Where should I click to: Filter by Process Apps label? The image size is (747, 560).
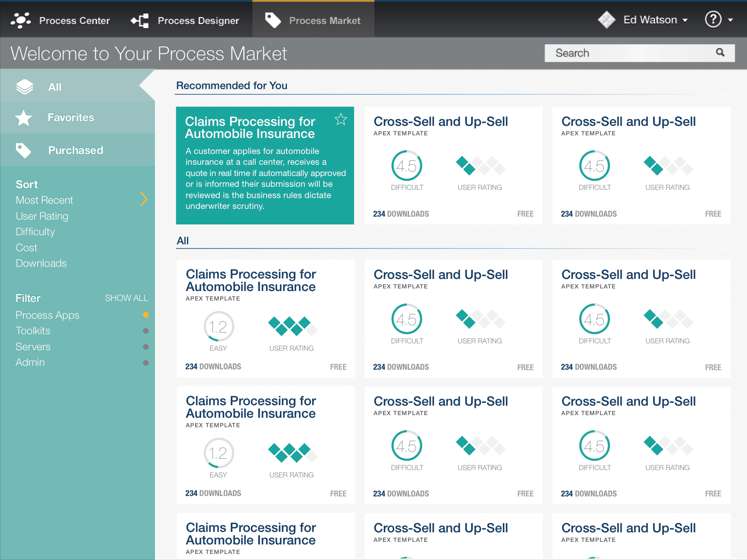[48, 315]
